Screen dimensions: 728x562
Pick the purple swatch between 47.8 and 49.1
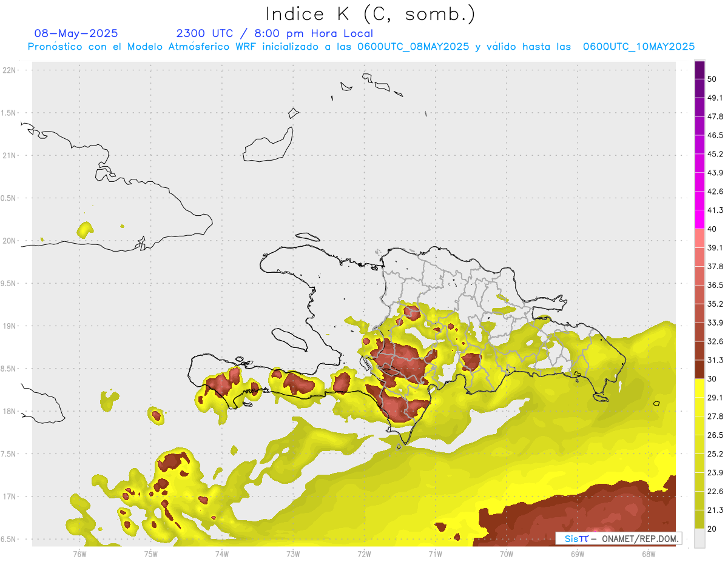pyautogui.click(x=699, y=107)
